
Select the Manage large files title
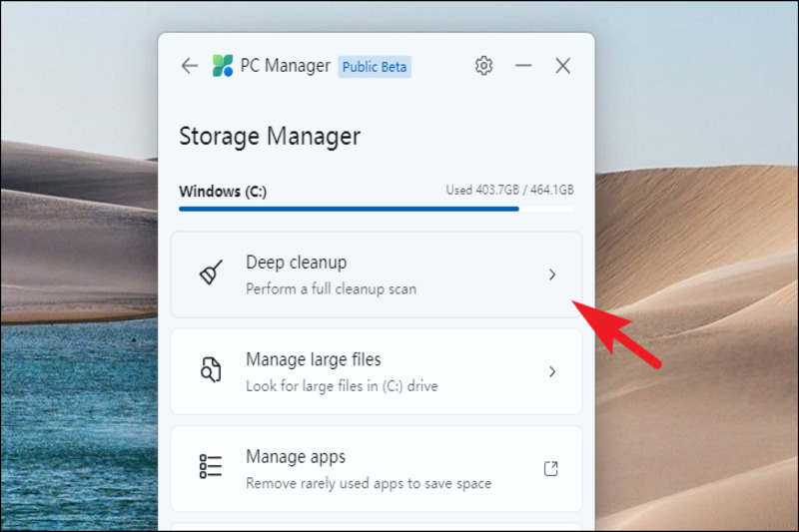pyautogui.click(x=314, y=359)
